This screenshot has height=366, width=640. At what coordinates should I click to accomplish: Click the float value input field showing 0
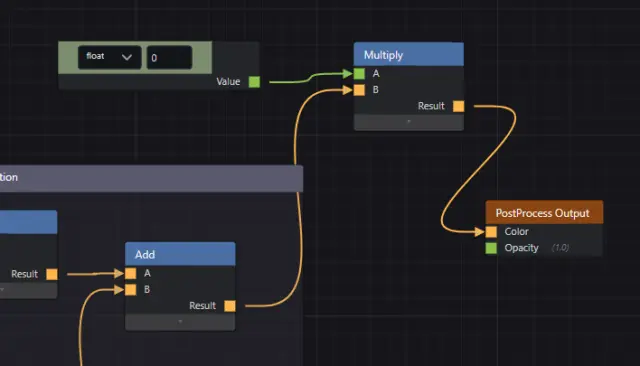(169, 58)
